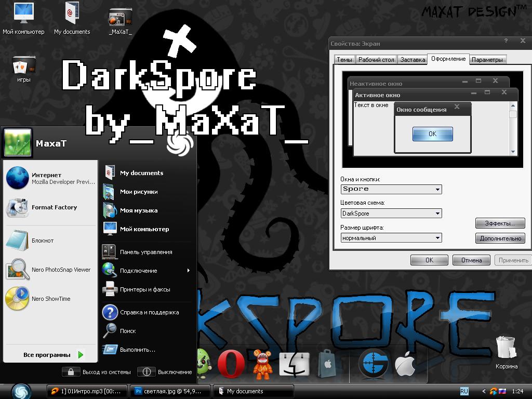Open Размер шрифта dropdown
Viewport: 532px width, 399px height.
click(x=391, y=238)
